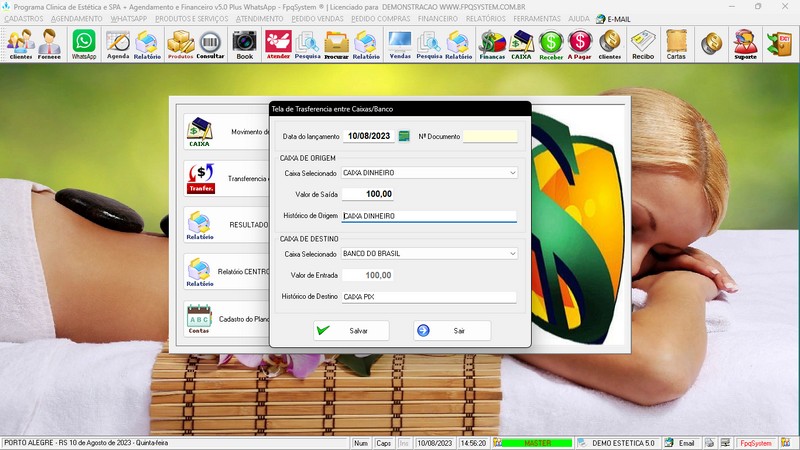Open the Produtos boxes icon
The width and height of the screenshot is (800, 450).
pos(181,44)
